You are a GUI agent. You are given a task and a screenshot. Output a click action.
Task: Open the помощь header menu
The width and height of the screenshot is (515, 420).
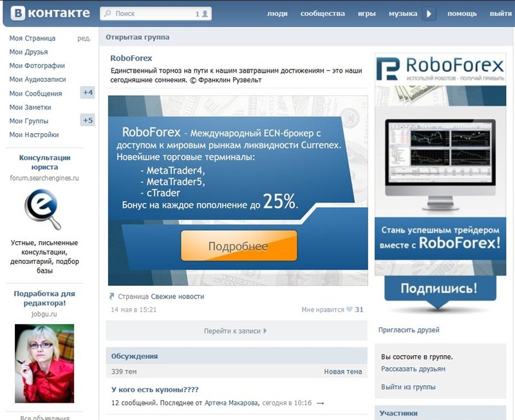point(462,14)
